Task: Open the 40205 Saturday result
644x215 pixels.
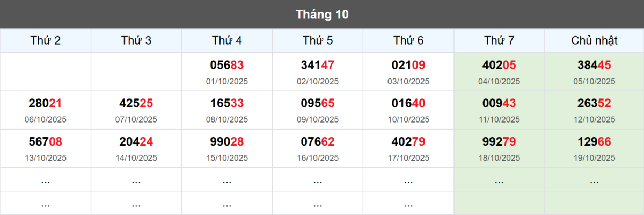Action: click(499, 66)
